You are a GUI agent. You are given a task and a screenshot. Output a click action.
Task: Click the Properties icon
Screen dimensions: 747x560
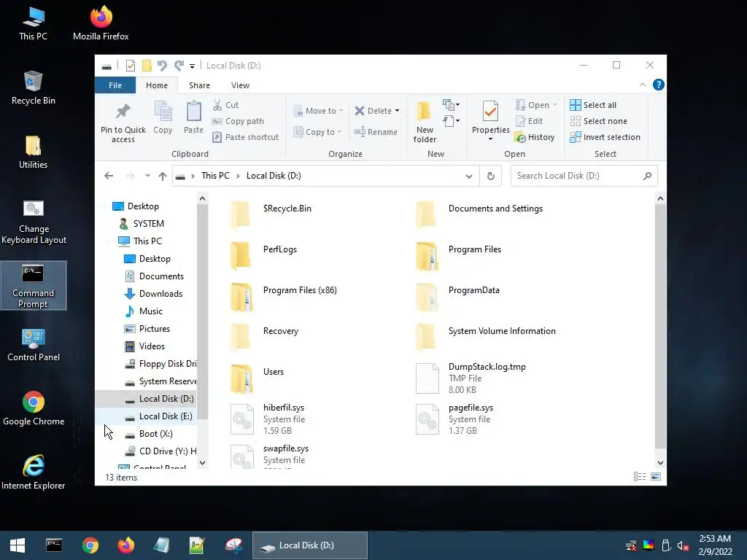490,112
